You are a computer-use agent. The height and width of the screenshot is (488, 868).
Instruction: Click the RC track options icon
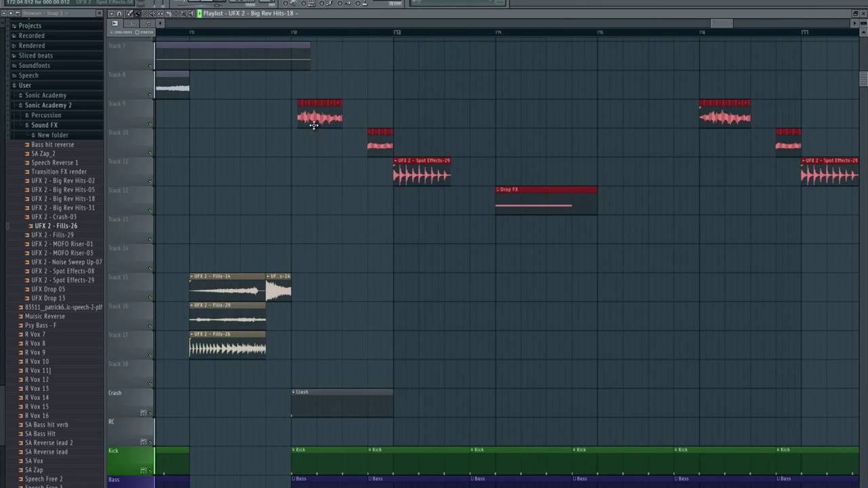pos(143,442)
